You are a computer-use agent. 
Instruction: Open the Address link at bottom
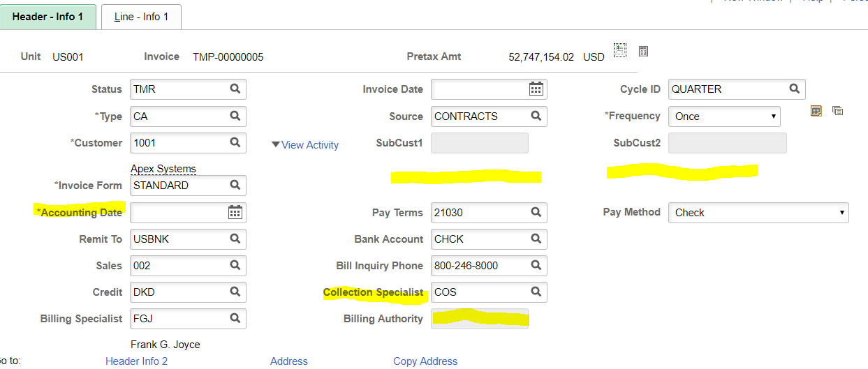click(x=289, y=361)
